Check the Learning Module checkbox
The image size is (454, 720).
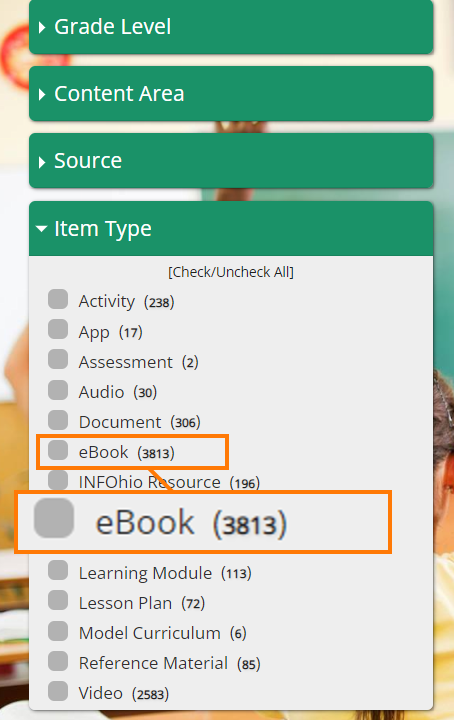[58, 570]
